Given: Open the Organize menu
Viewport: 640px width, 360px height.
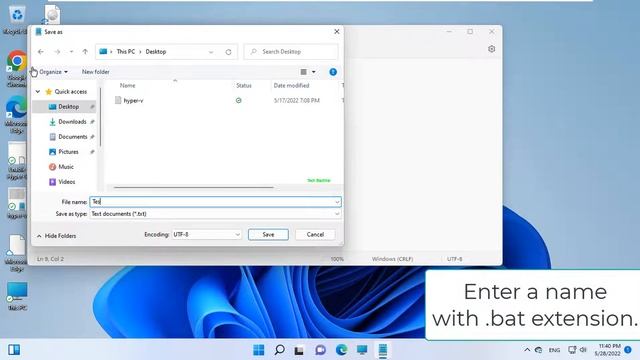Looking at the screenshot, I should pyautogui.click(x=53, y=72).
